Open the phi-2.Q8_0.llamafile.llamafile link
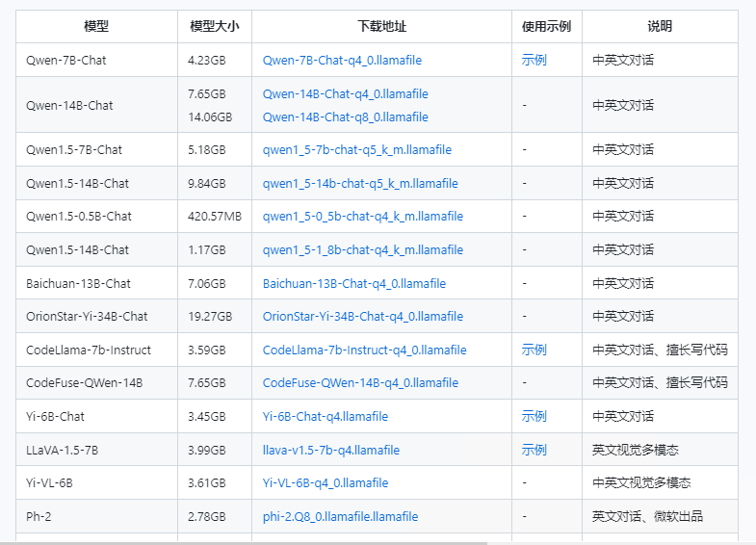The height and width of the screenshot is (545, 756). tap(340, 517)
